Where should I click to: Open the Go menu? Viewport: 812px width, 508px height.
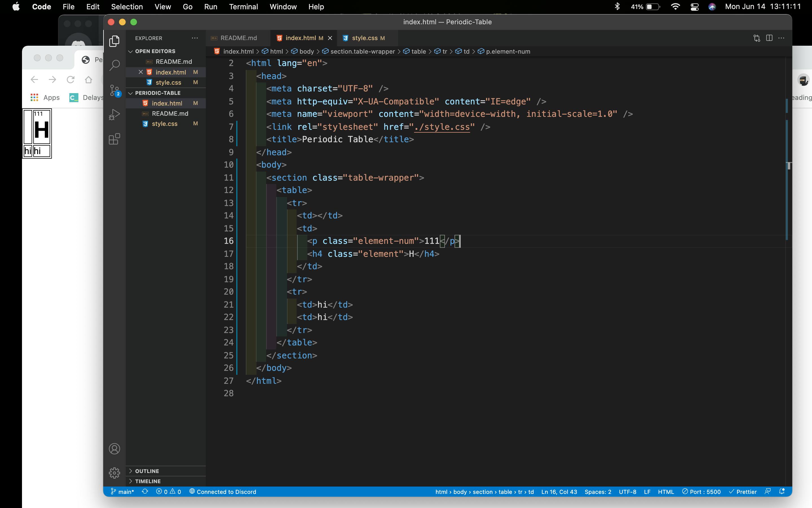point(187,7)
